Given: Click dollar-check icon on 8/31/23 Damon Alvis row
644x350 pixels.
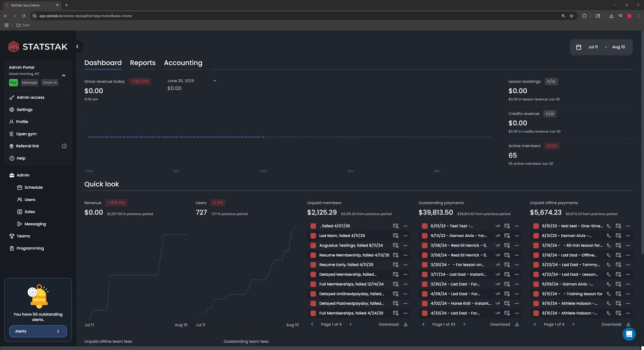Looking at the screenshot, I should (x=609, y=236).
